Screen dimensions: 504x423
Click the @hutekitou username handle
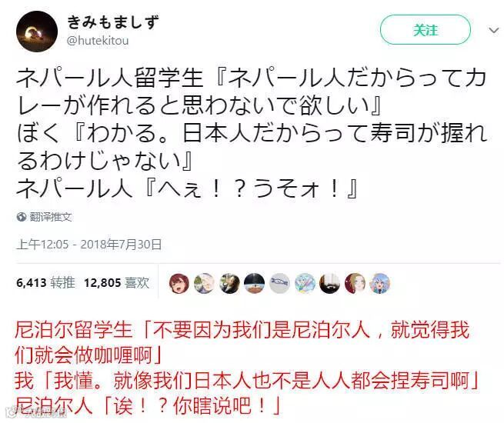(x=98, y=41)
